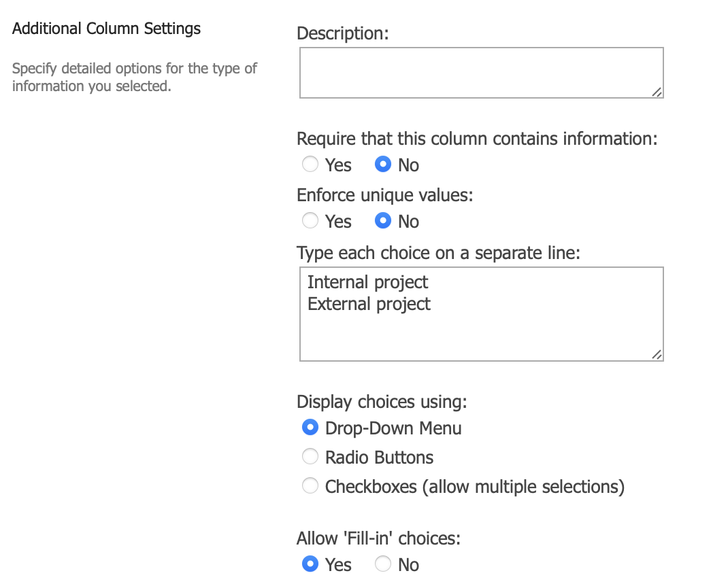Click the 'External project' choice line
Image resolution: width=728 pixels, height=586 pixels.
[369, 304]
